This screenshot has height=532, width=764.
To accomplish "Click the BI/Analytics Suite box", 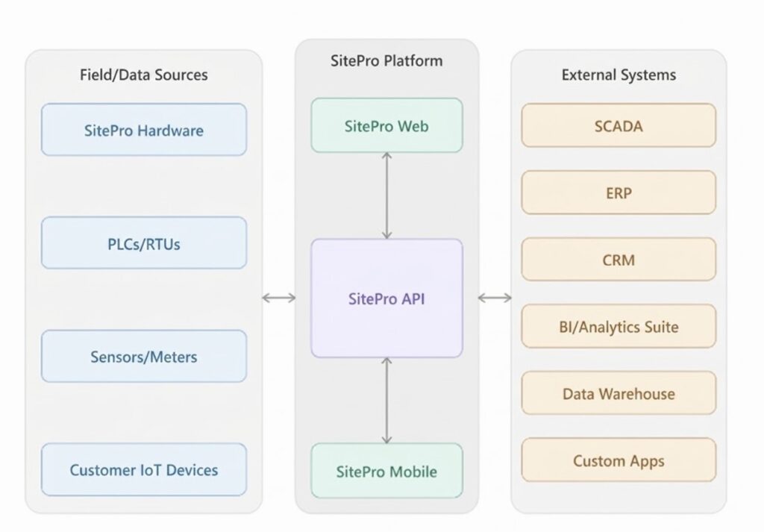I will pyautogui.click(x=619, y=326).
